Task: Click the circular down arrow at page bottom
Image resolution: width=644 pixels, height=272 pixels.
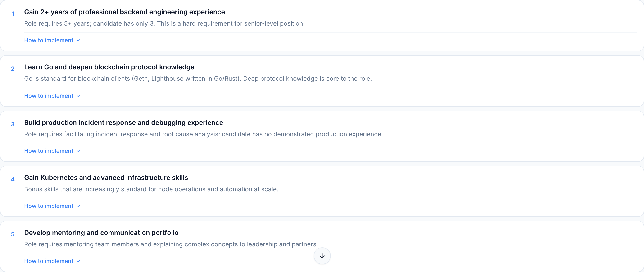Action: click(x=322, y=256)
